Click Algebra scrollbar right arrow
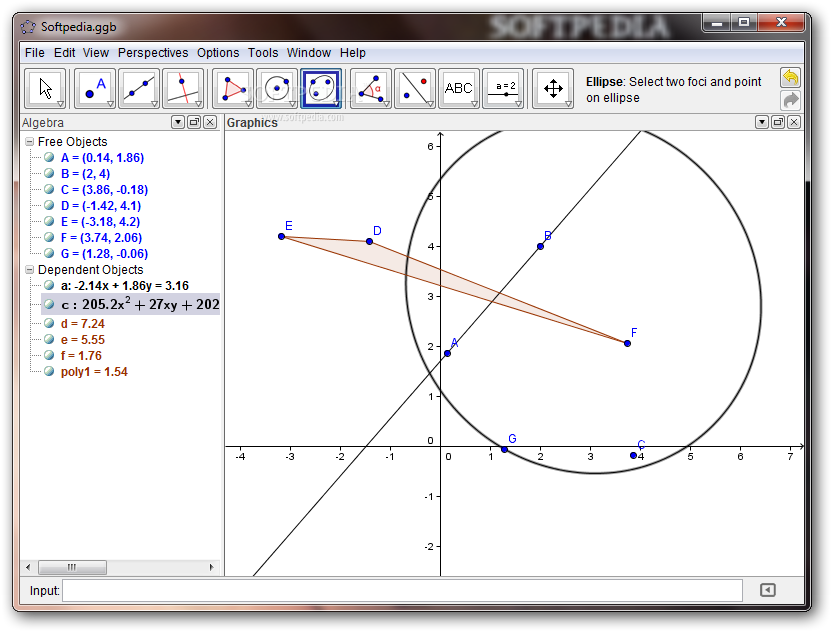Image resolution: width=832 pixels, height=632 pixels. tap(211, 567)
